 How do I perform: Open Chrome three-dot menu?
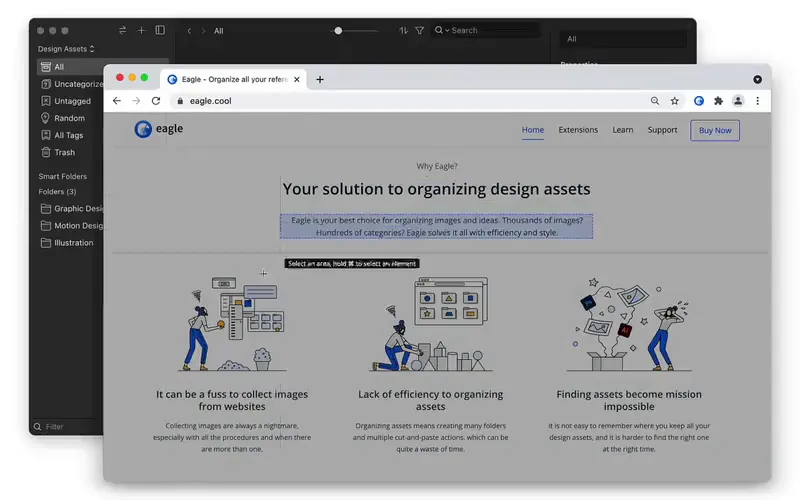(x=758, y=101)
